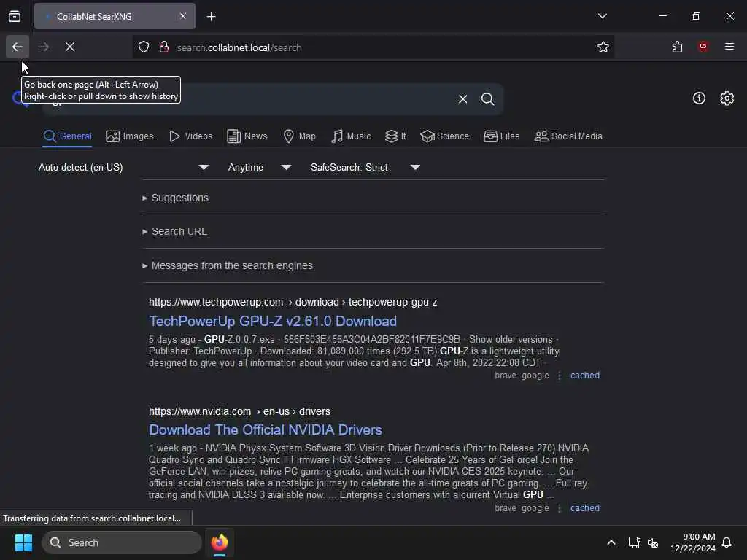Screen dimensions: 747x560
Task: Open Download The Official NVIDIA Drivers result
Action: pyautogui.click(x=266, y=430)
